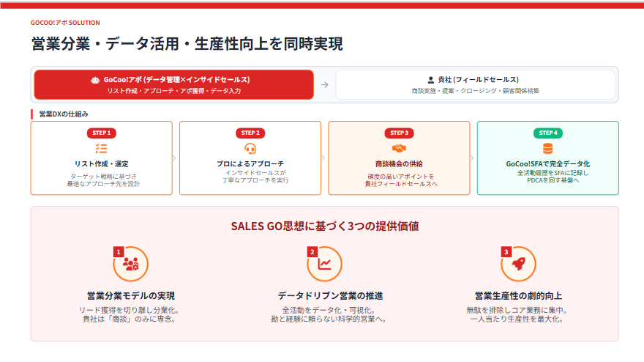Image resolution: width=644 pixels, height=362 pixels.
Task: Click the number 3 badge on the rocket icon
Action: pyautogui.click(x=506, y=252)
